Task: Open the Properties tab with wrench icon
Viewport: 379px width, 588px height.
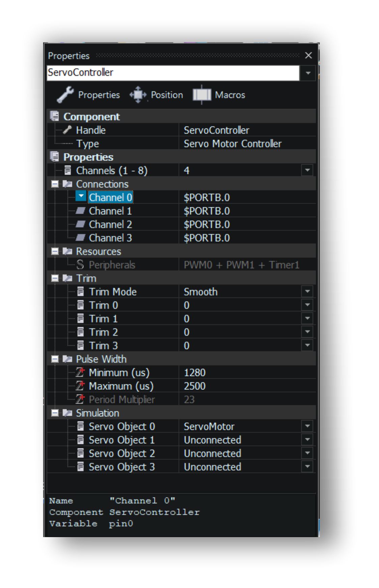Action: tap(88, 95)
